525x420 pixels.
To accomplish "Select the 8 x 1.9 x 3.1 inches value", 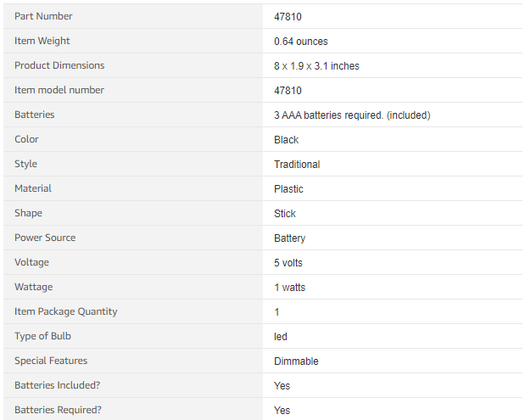I will click(x=316, y=66).
